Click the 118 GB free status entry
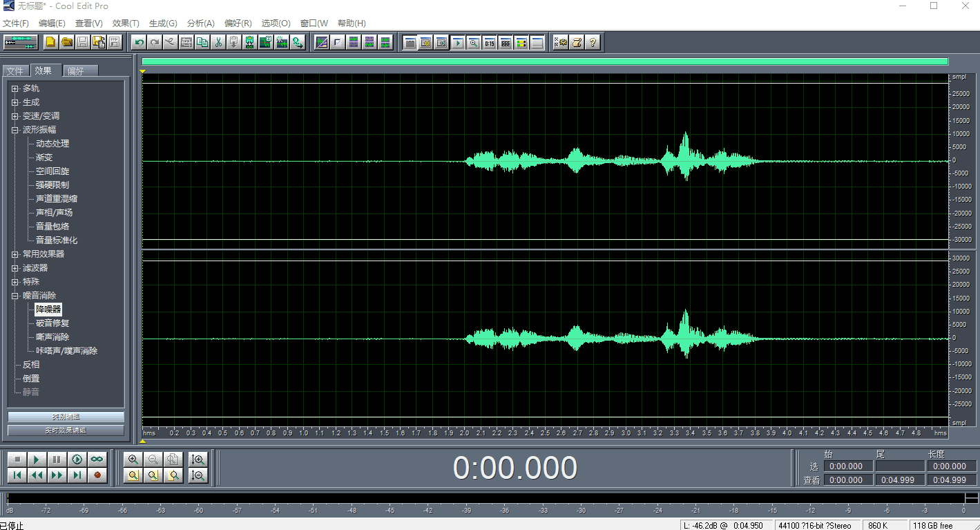The image size is (980, 530). point(943,525)
